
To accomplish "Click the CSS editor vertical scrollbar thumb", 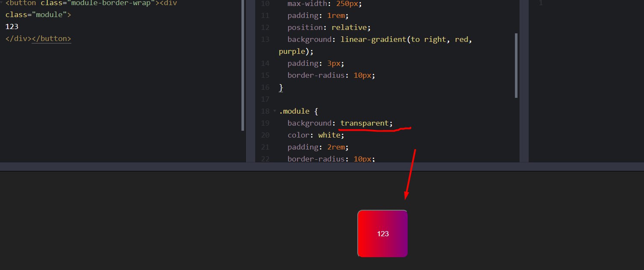I will (516, 65).
